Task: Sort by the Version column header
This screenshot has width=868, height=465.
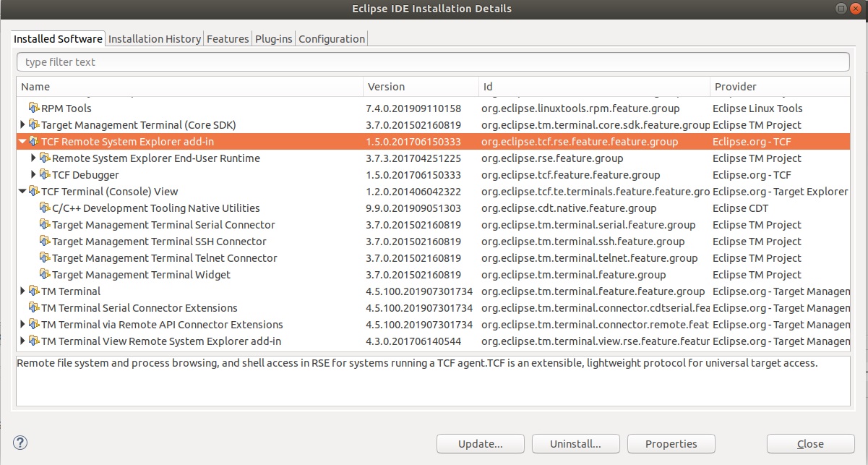Action: [421, 87]
